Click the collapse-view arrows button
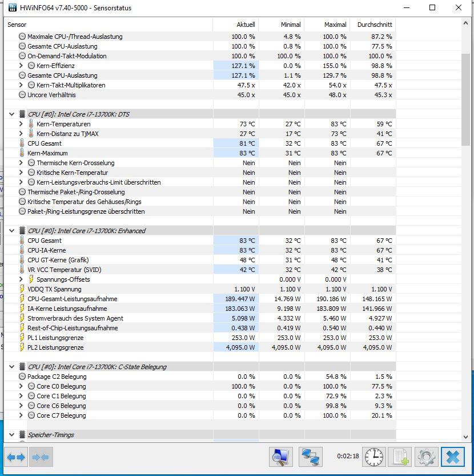474x476 pixels. tap(41, 457)
